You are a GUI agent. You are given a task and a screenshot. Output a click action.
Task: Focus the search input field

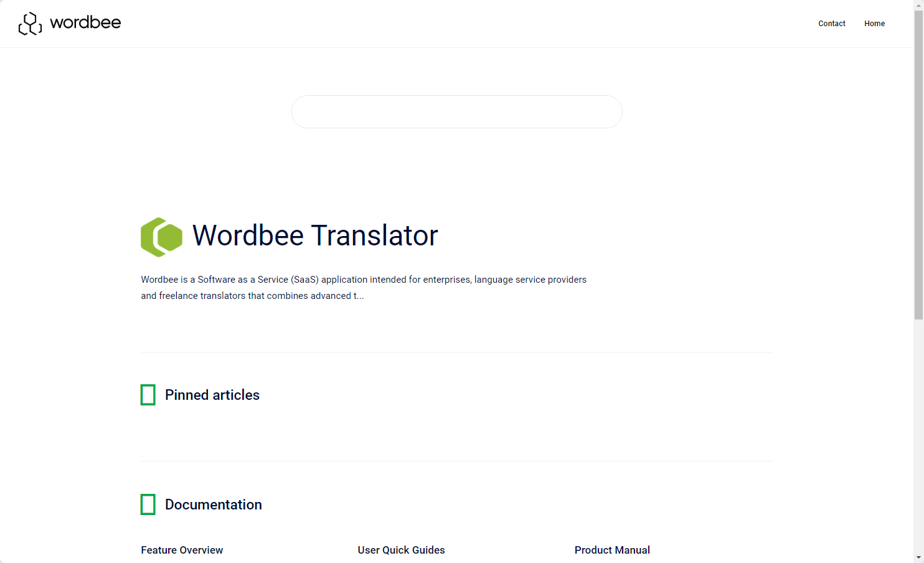[x=457, y=112]
